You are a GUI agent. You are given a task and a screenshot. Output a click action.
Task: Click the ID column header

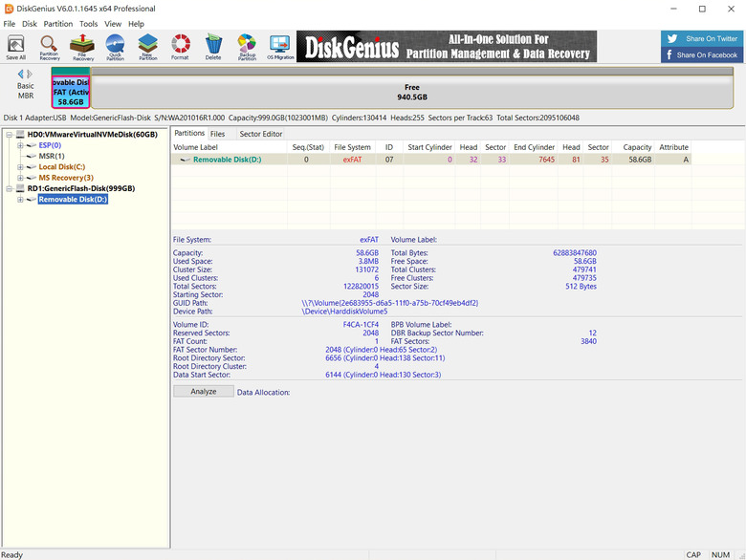click(x=389, y=147)
